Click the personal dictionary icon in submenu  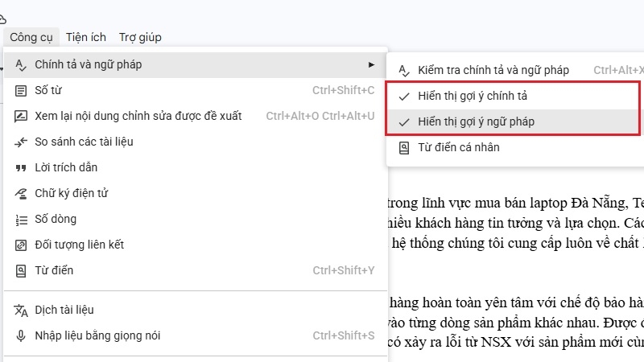[x=404, y=148]
